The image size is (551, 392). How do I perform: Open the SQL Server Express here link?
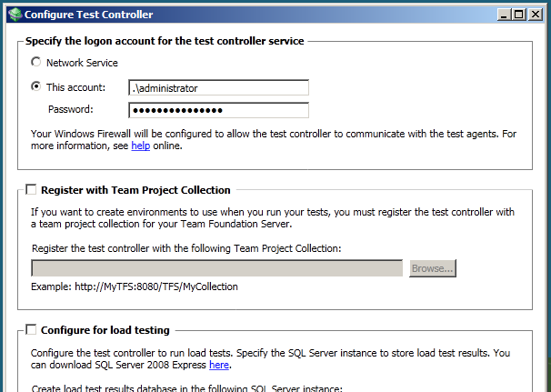(219, 365)
